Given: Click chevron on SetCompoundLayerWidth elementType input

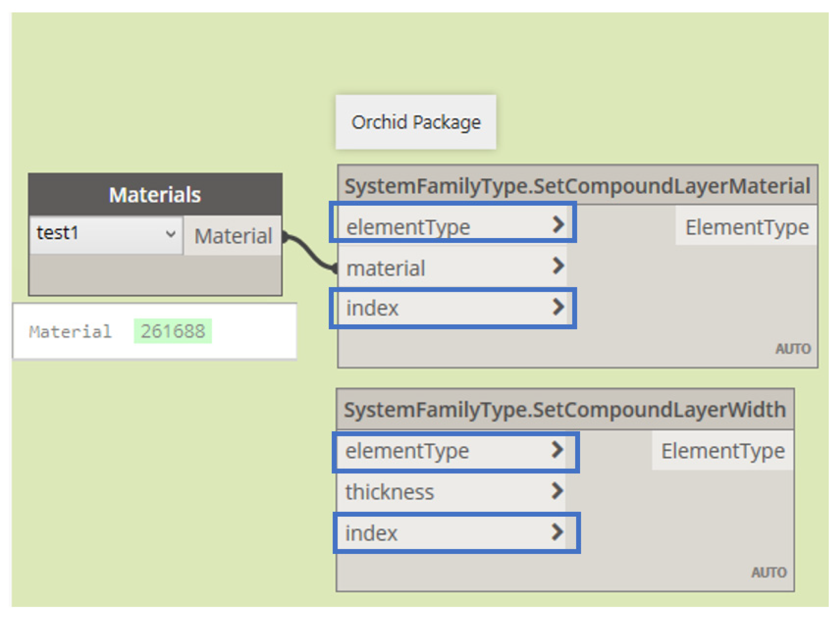Looking at the screenshot, I should click(557, 450).
